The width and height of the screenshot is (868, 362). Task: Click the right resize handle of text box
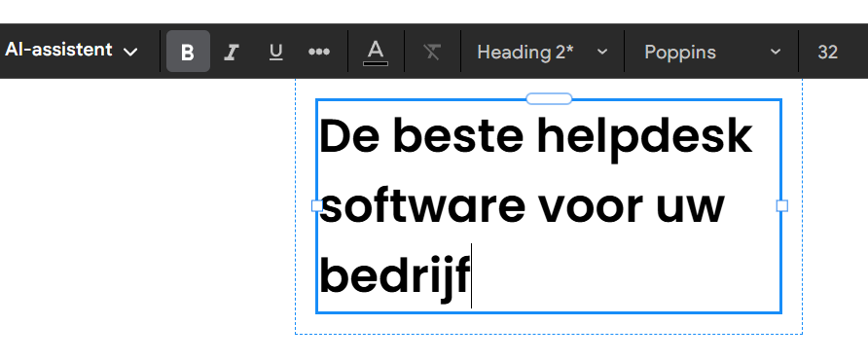(781, 206)
